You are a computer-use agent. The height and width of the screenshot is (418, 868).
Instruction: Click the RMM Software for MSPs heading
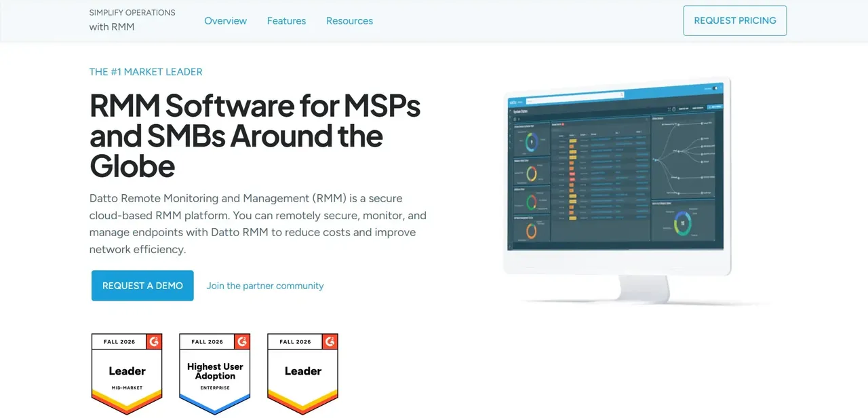pos(255,135)
